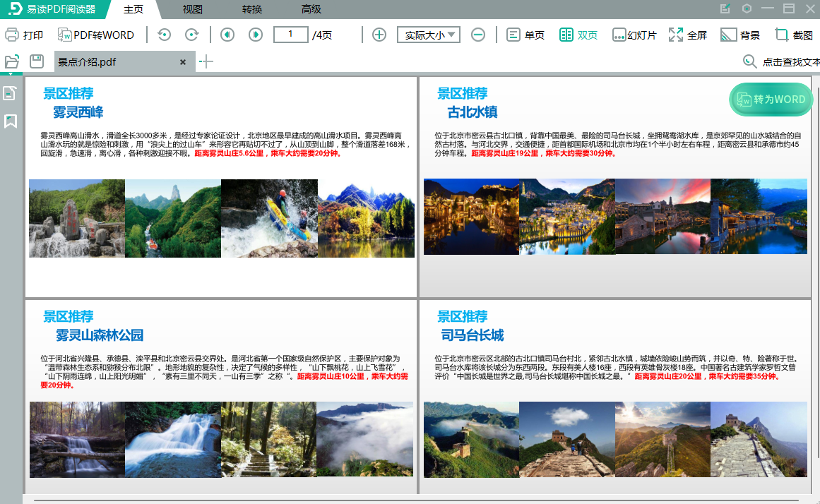
Task: Click 雾灵西峰 heading
Action: pos(78,112)
